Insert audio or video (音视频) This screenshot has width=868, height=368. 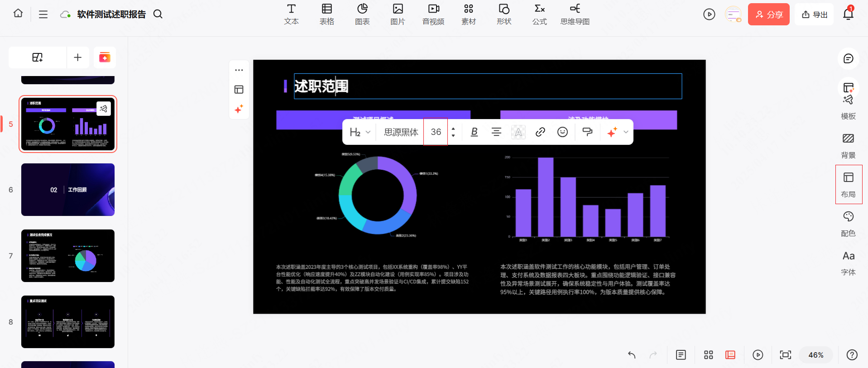coord(433,14)
